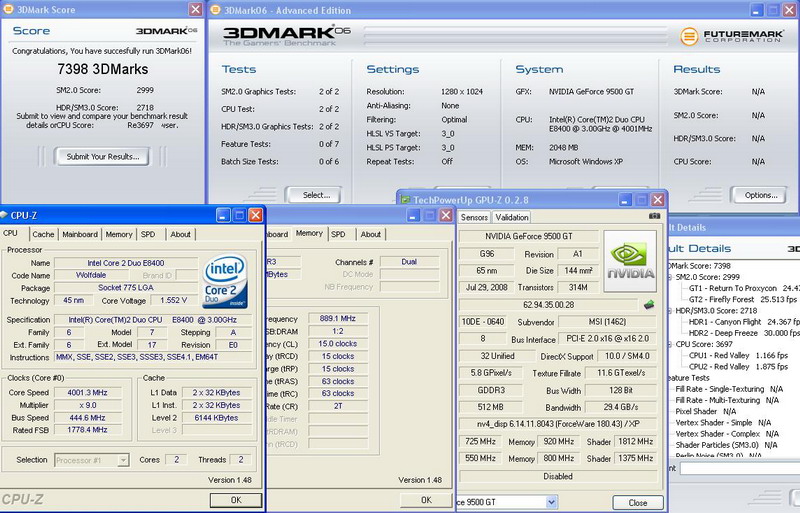Click the GPU-Z BIOS save chip icon

click(x=649, y=305)
